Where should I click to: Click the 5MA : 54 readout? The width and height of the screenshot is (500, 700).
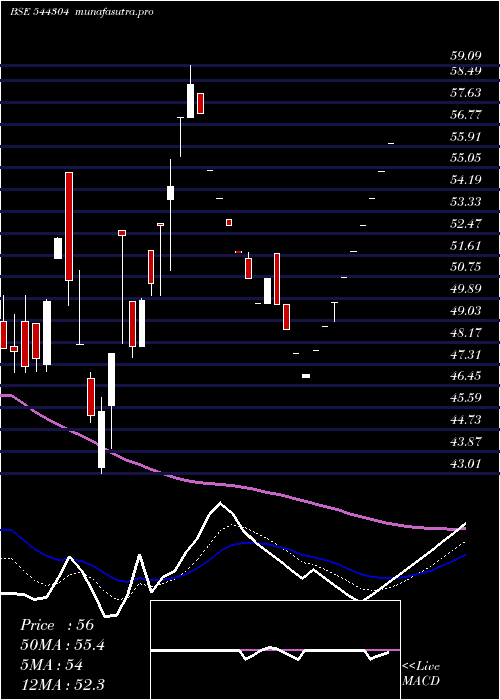point(52,665)
